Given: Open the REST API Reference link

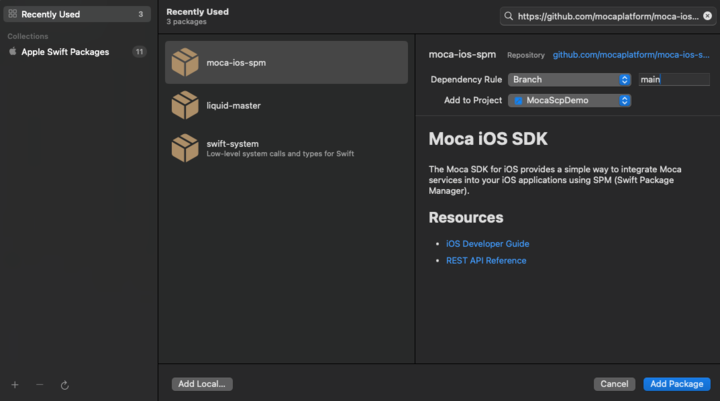Looking at the screenshot, I should click(x=486, y=260).
